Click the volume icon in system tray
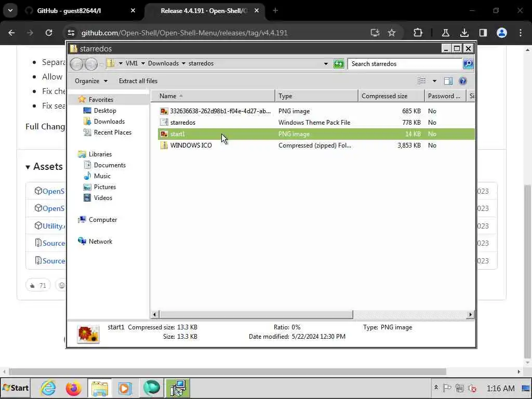The height and width of the screenshot is (399, 532). click(x=472, y=388)
